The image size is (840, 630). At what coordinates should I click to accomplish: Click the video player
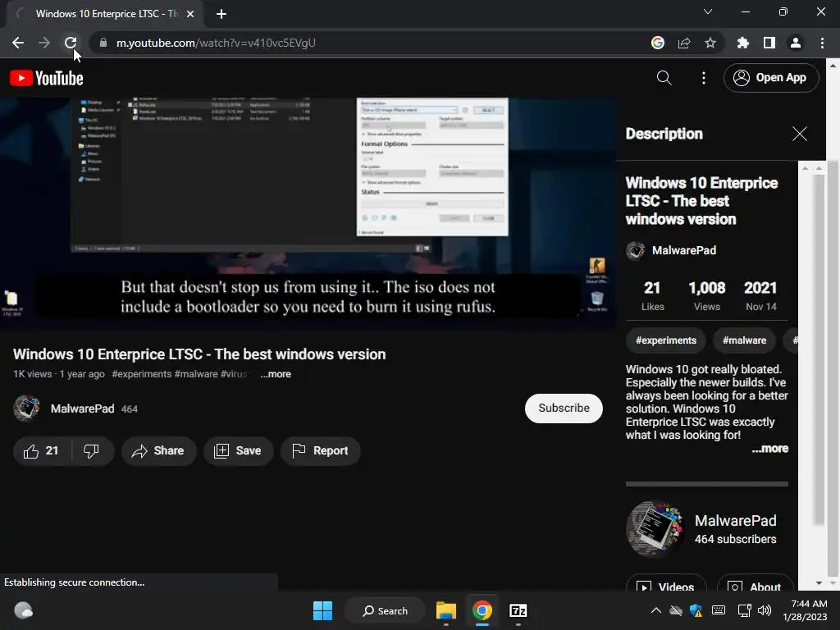click(308, 214)
